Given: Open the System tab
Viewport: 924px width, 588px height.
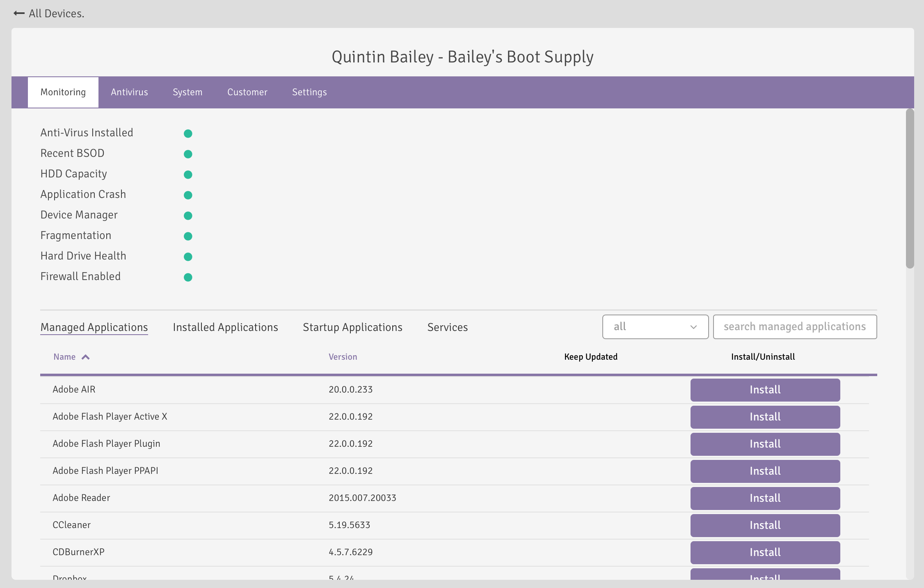Looking at the screenshot, I should pyautogui.click(x=188, y=92).
